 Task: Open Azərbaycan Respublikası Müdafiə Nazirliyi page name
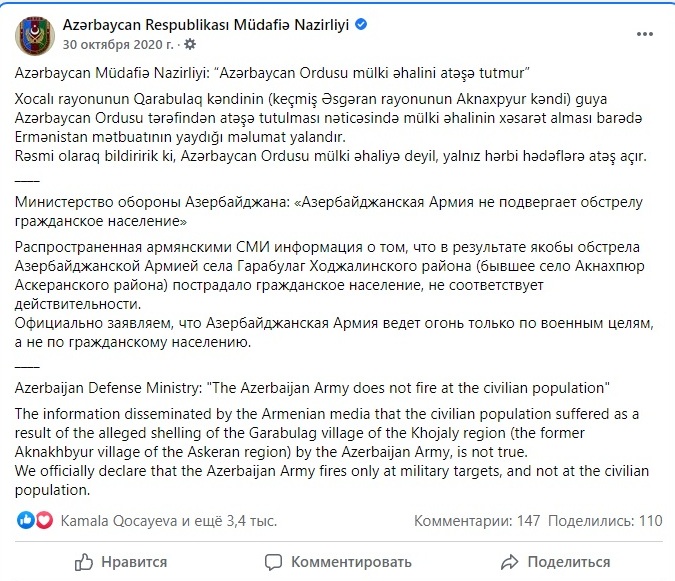[206, 25]
